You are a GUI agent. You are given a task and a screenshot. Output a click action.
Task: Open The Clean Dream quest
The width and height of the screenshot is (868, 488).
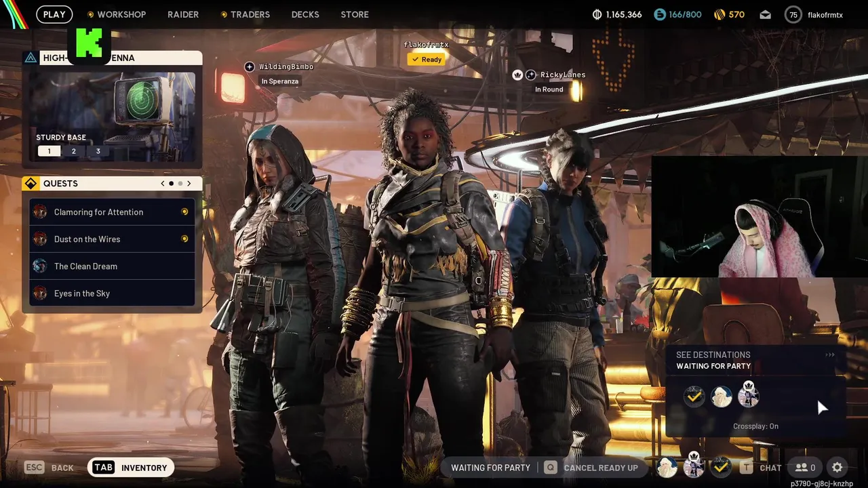[x=112, y=266]
